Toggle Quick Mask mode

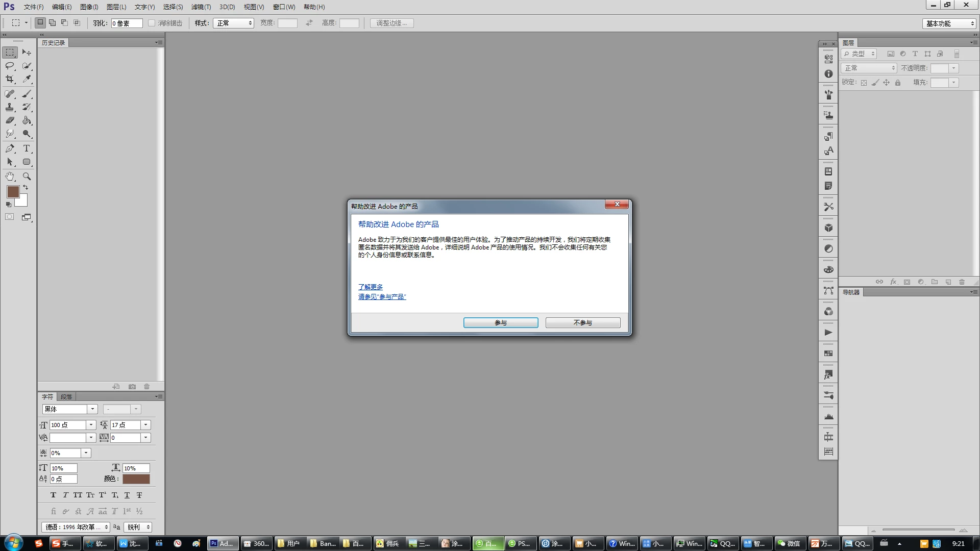[10, 217]
